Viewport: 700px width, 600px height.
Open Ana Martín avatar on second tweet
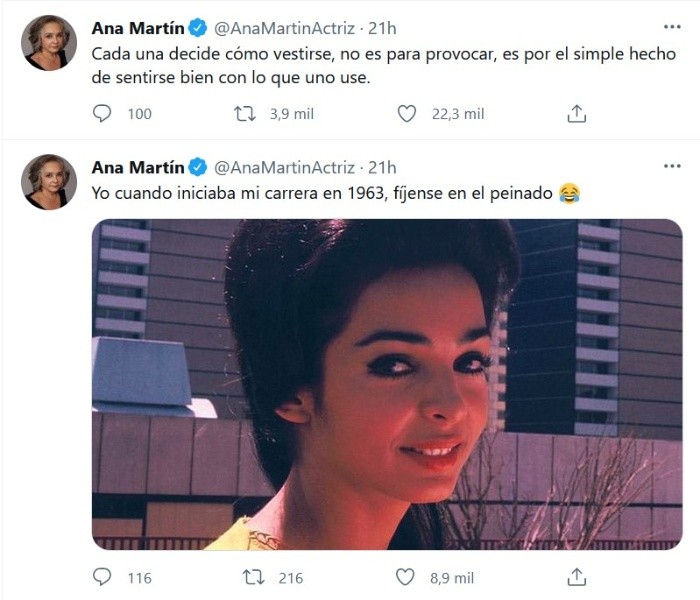[49, 182]
